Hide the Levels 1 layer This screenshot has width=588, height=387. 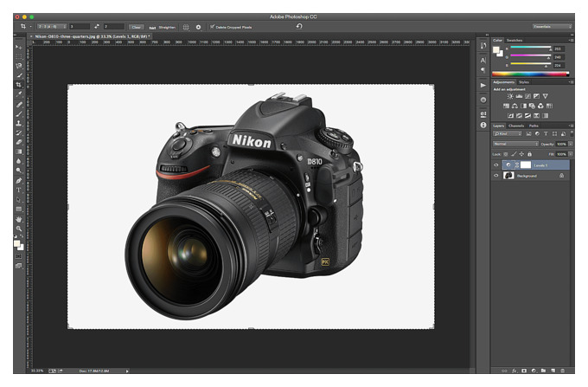(496, 164)
